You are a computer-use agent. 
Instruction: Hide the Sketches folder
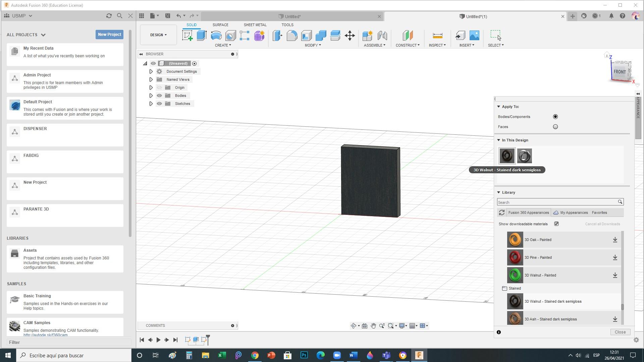pos(159,104)
